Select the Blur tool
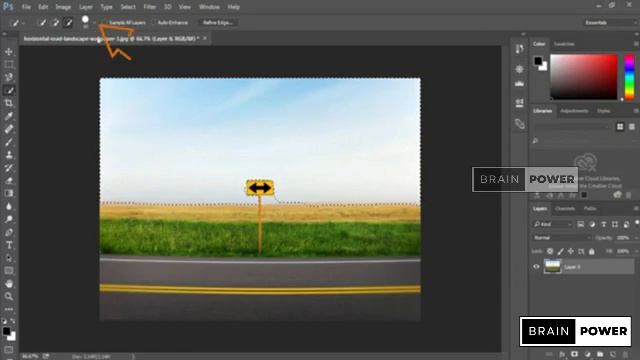This screenshot has width=640, height=360. (x=9, y=206)
